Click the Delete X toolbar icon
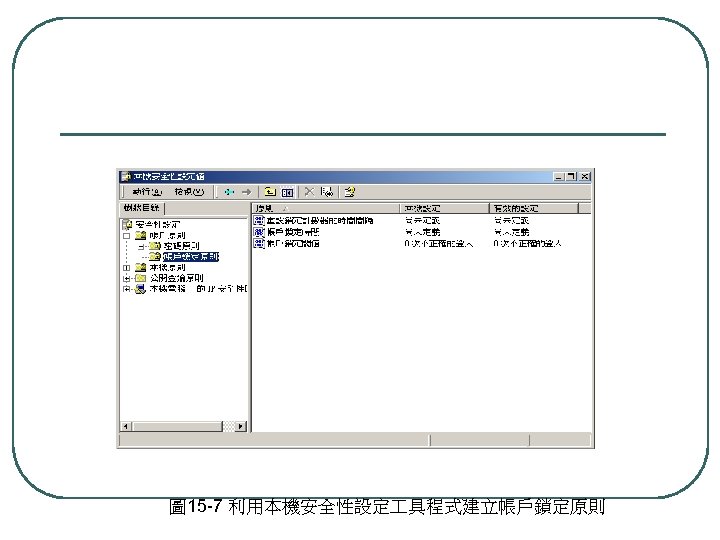Viewport: 720px width, 540px height. [x=309, y=191]
